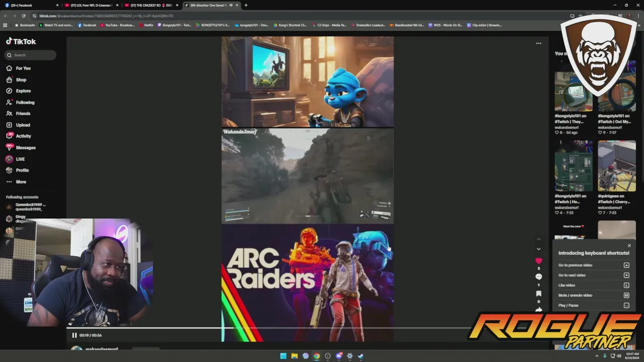Open the TikTok home logo
Screen dimensions: 644x362
[x=21, y=42]
